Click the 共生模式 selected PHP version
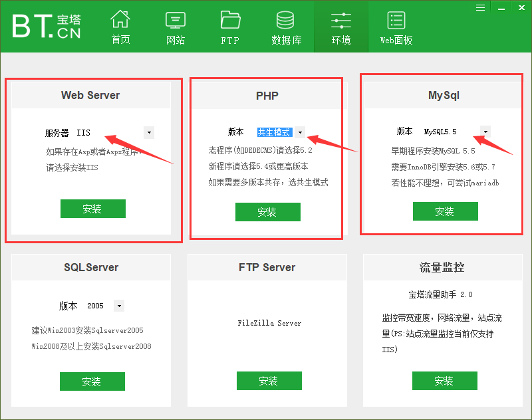This screenshot has width=532, height=420. click(x=275, y=132)
